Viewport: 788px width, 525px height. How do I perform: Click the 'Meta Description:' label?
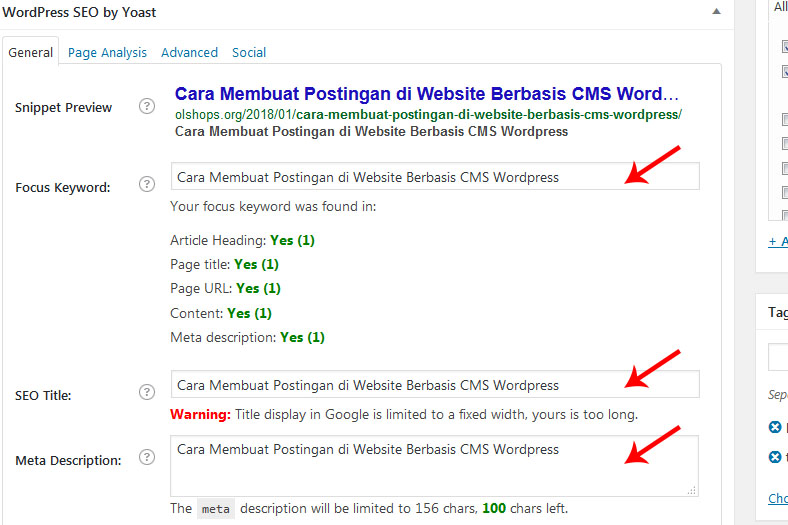68,460
